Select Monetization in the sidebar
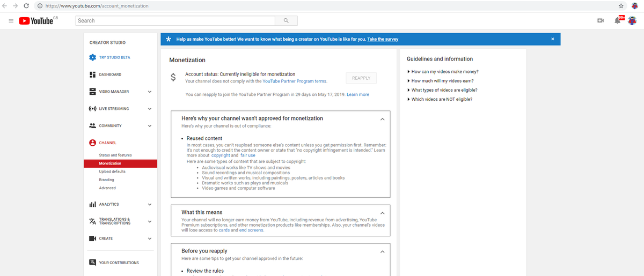This screenshot has height=276, width=644. pyautogui.click(x=120, y=163)
